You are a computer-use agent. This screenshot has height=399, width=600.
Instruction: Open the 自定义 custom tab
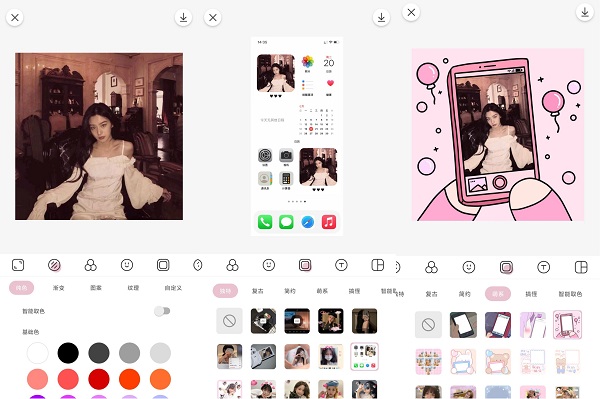click(x=173, y=288)
